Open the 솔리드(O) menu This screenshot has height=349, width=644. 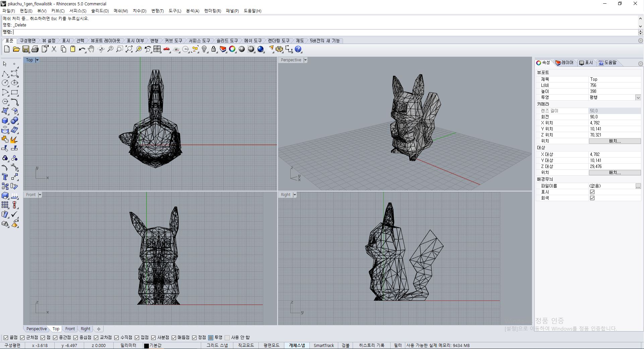(100, 11)
